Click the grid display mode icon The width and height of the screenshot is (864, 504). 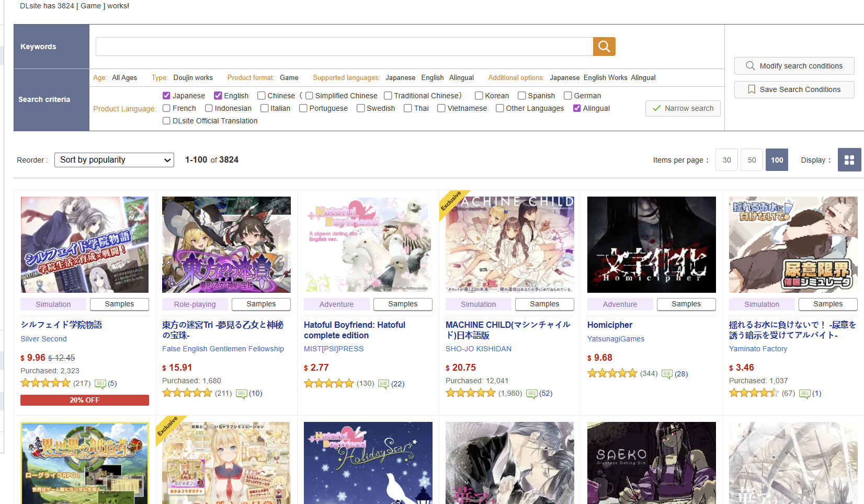tap(849, 160)
